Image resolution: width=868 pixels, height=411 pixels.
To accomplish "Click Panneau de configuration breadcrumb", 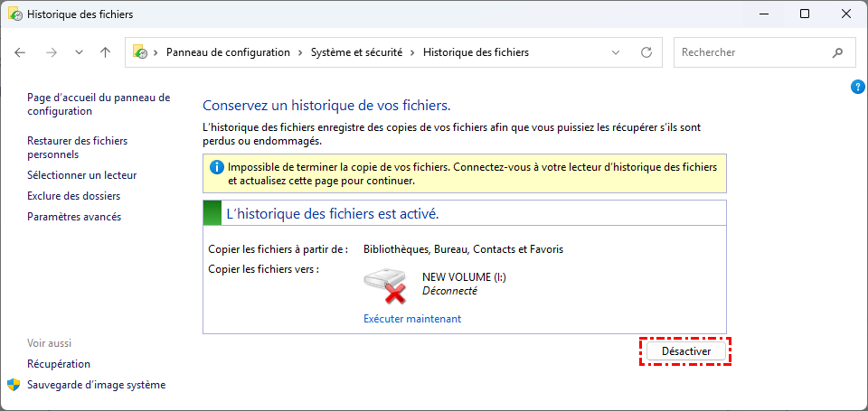I will coord(228,52).
